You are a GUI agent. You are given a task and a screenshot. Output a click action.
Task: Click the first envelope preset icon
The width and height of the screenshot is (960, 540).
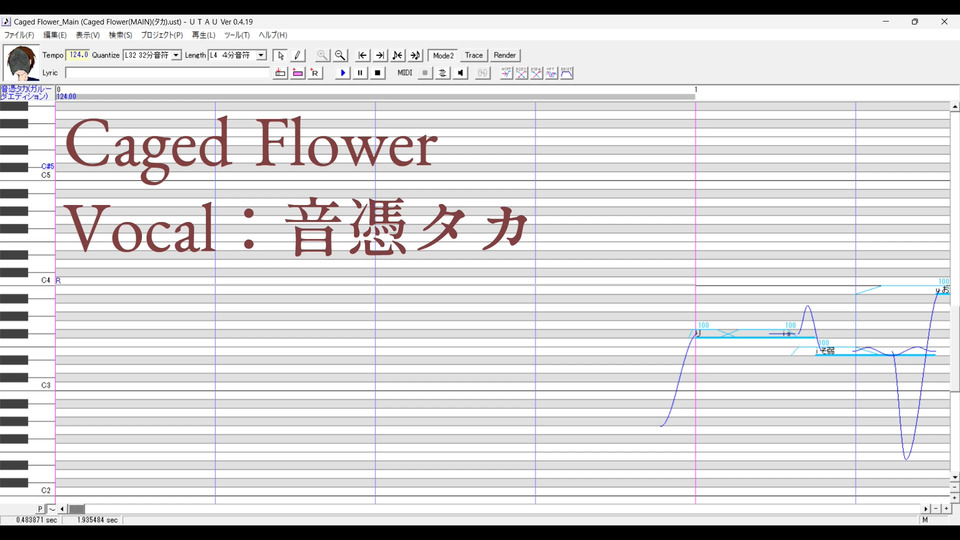[x=506, y=73]
